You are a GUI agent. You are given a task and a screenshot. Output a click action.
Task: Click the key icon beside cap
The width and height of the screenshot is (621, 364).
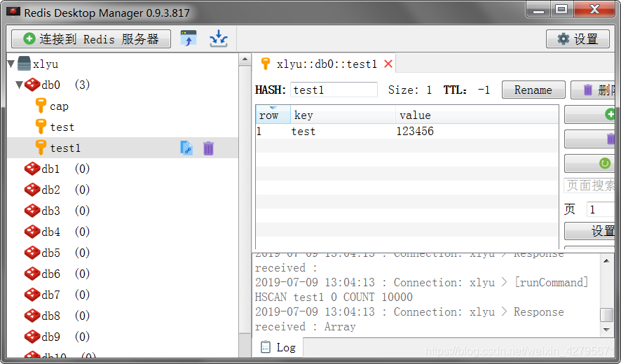click(x=41, y=106)
